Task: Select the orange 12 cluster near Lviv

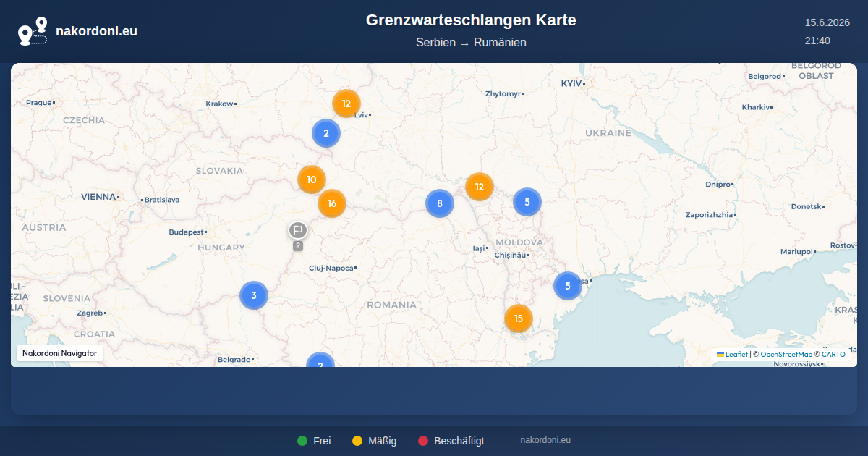Action: pyautogui.click(x=346, y=104)
